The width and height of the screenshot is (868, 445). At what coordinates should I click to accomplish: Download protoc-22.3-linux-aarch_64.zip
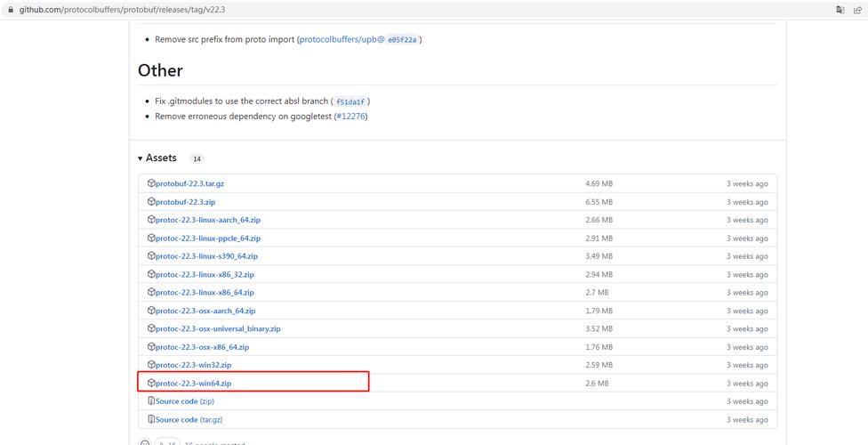(x=208, y=220)
